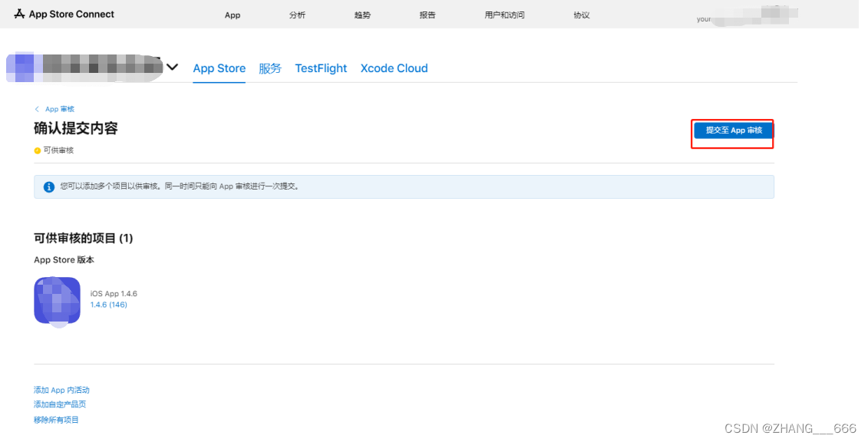Click the iOS app icon thumbnail
The width and height of the screenshot is (868, 442).
tap(57, 300)
